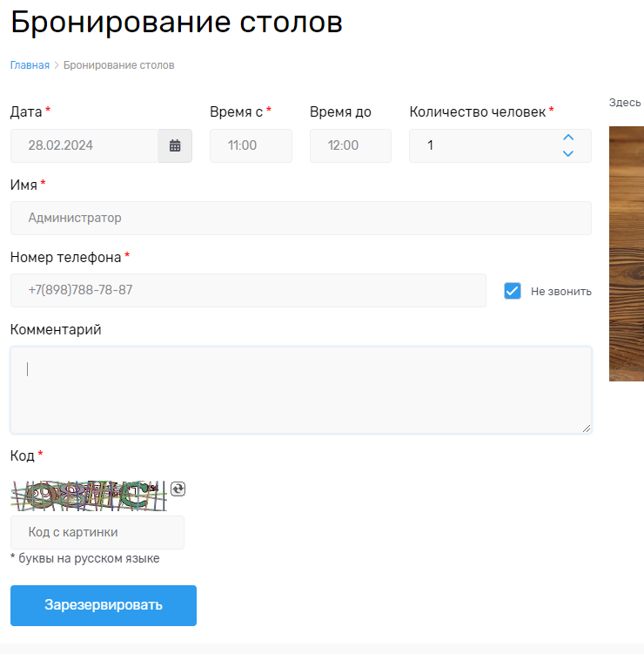Screen dimensions: 644x654
Task: Click "Бронирование столов" breadcrumb item
Action: coord(118,65)
